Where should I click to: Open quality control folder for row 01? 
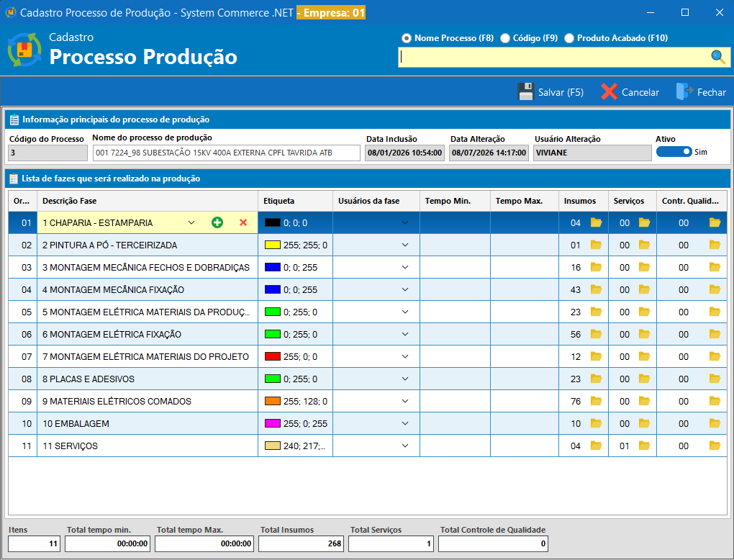coord(715,222)
